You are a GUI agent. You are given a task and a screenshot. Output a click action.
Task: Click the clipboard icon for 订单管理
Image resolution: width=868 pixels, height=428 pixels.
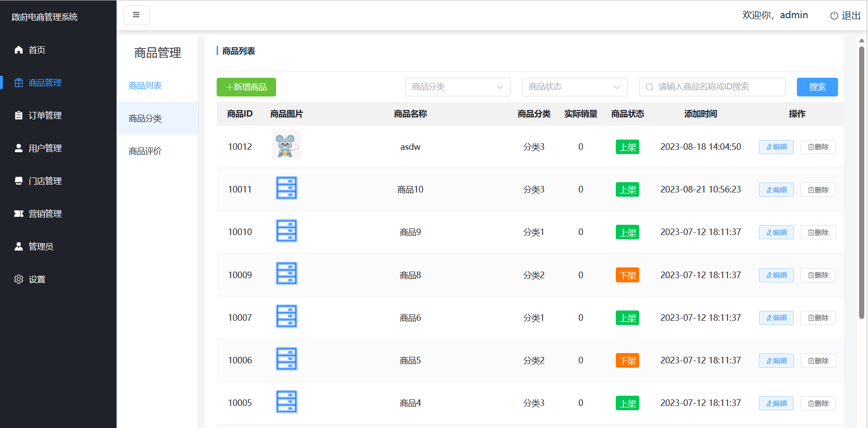19,115
